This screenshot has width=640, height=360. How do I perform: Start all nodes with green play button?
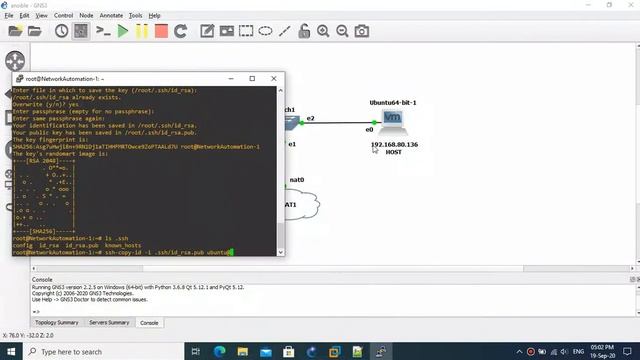122,31
